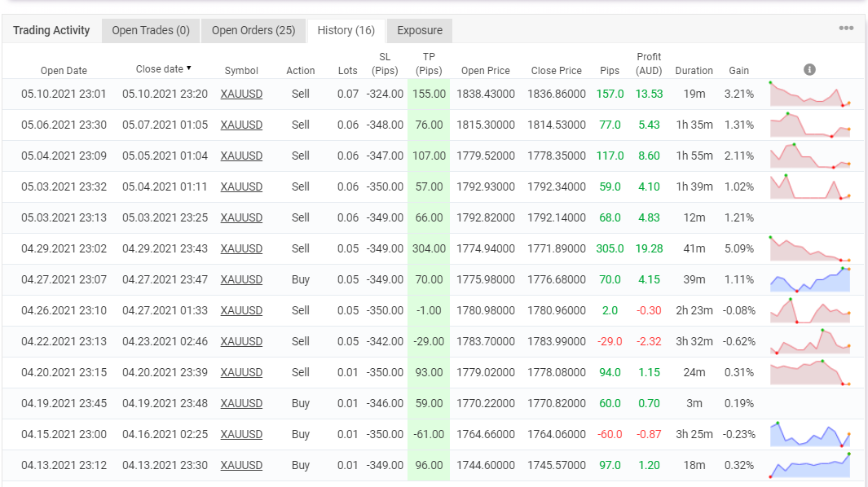
Task: Click open price 1838.43000
Action: (486, 94)
